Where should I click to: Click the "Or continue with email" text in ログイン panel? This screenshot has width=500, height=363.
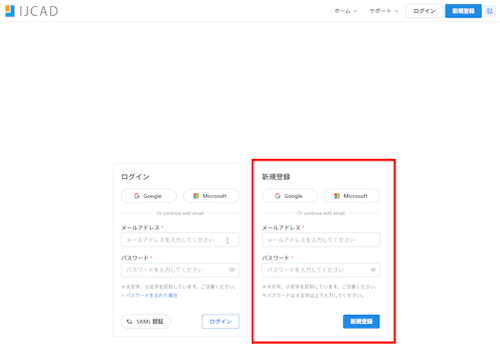click(x=180, y=213)
